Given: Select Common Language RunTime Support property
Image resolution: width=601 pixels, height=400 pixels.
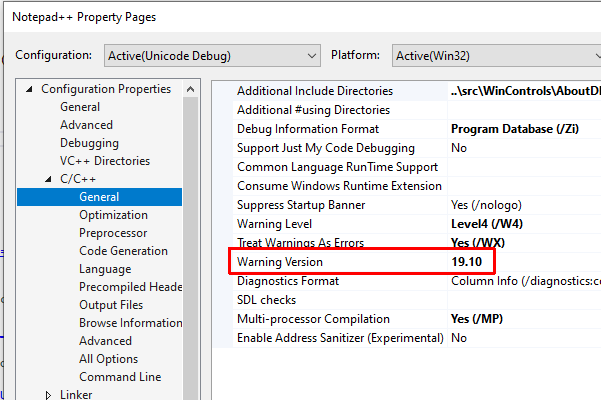Looking at the screenshot, I should pos(337,167).
